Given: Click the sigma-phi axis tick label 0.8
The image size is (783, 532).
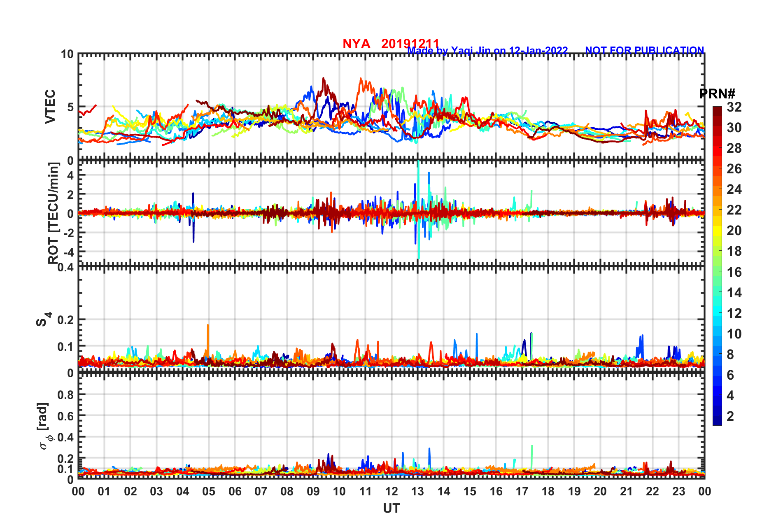Looking at the screenshot, I should tap(66, 394).
